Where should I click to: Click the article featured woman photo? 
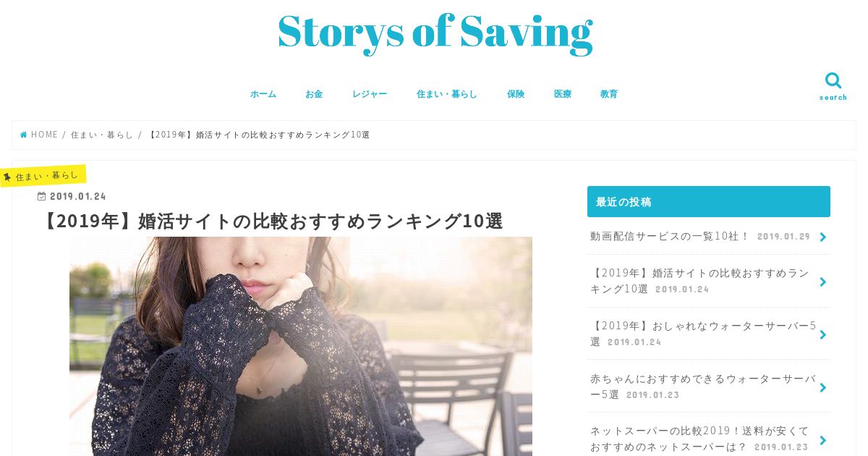pos(301,346)
